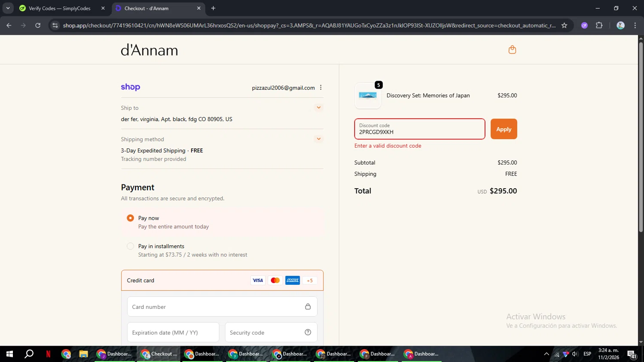The width and height of the screenshot is (644, 362).
Task: Open a new browser tab
Action: click(213, 8)
